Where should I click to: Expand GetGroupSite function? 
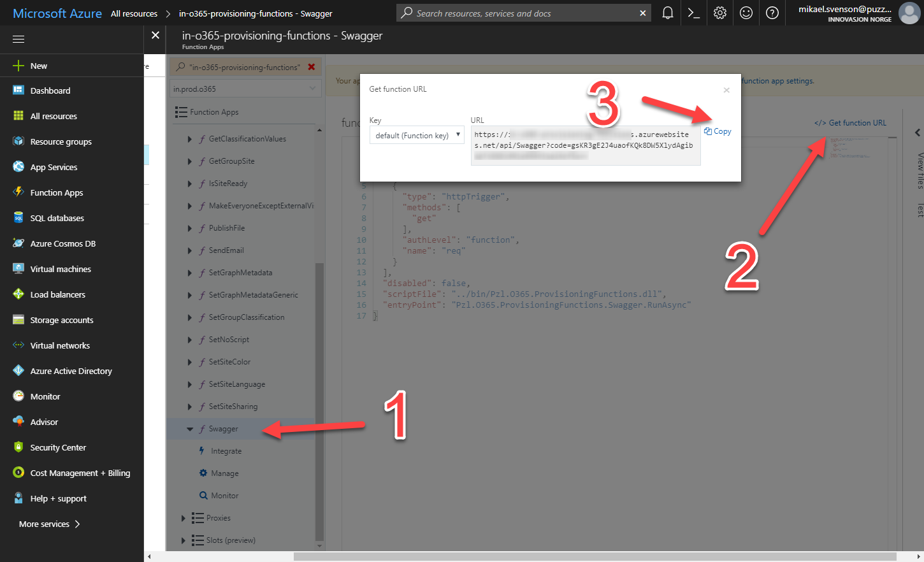(x=189, y=161)
